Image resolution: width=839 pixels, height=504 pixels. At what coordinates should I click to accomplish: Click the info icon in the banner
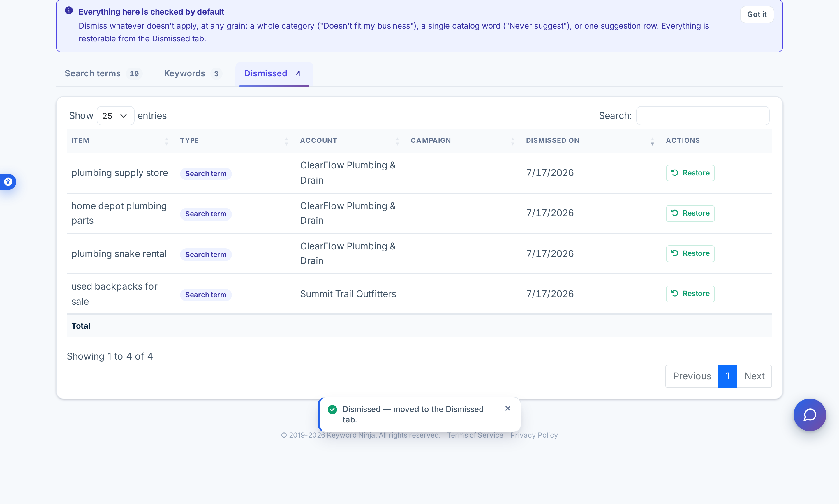tap(69, 10)
